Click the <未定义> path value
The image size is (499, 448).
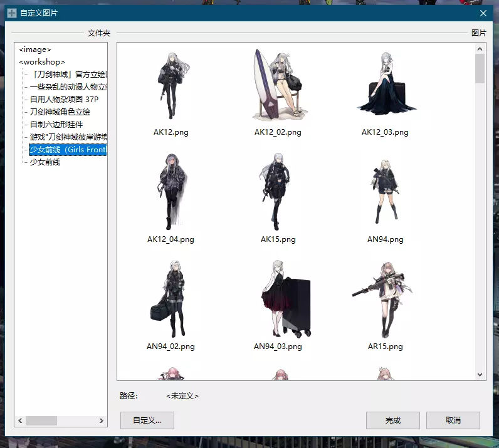[x=182, y=396]
